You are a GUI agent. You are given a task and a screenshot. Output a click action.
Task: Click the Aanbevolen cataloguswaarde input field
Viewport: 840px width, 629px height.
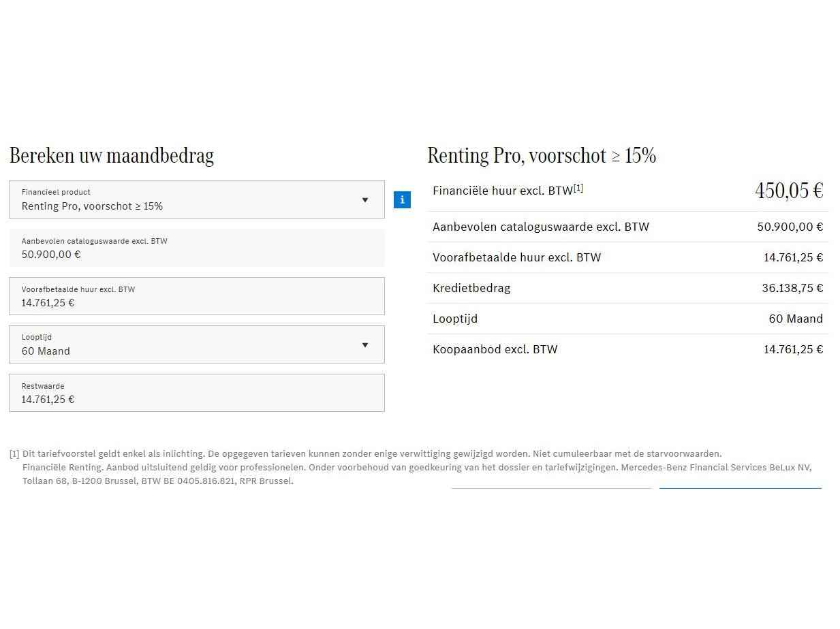[x=196, y=248]
